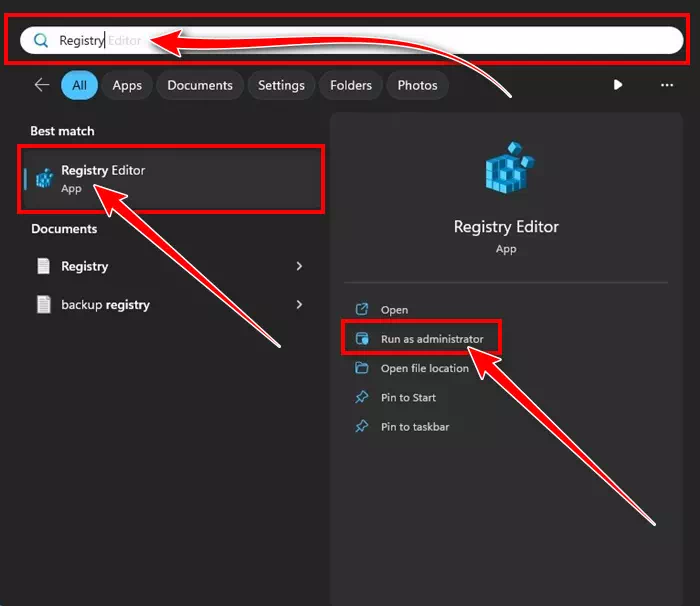
Task: Open the Registry Editor best match result
Action: click(171, 179)
